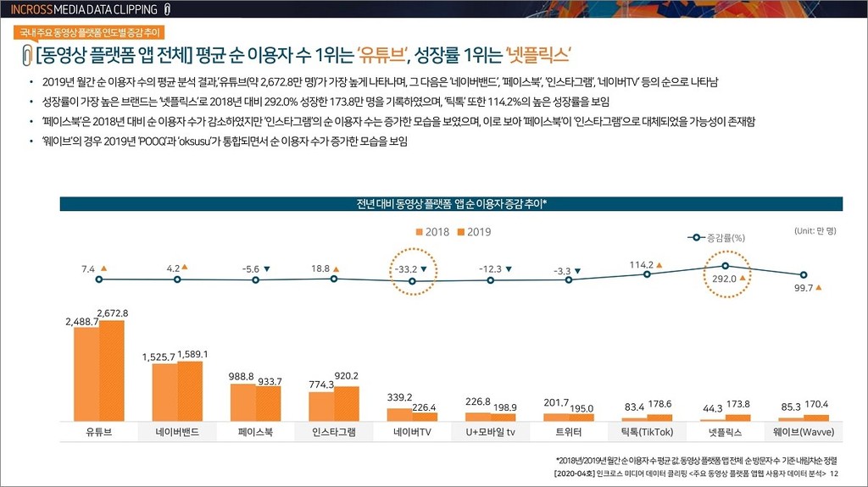Click the line point above U+모바일 tv
Screen dimensions: 868x487
pyautogui.click(x=491, y=280)
